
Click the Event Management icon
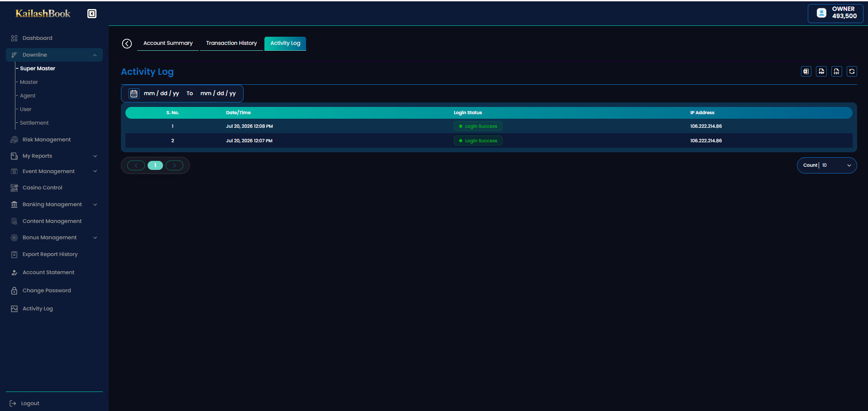14,171
